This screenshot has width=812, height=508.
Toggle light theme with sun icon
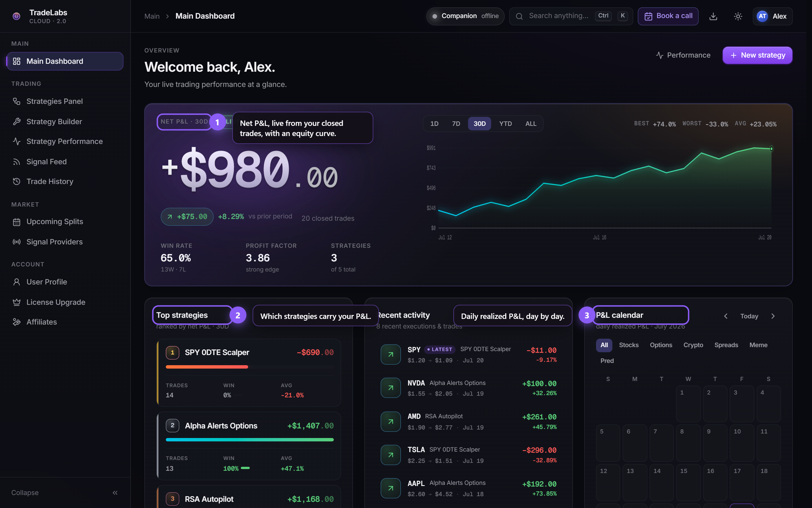pos(738,16)
